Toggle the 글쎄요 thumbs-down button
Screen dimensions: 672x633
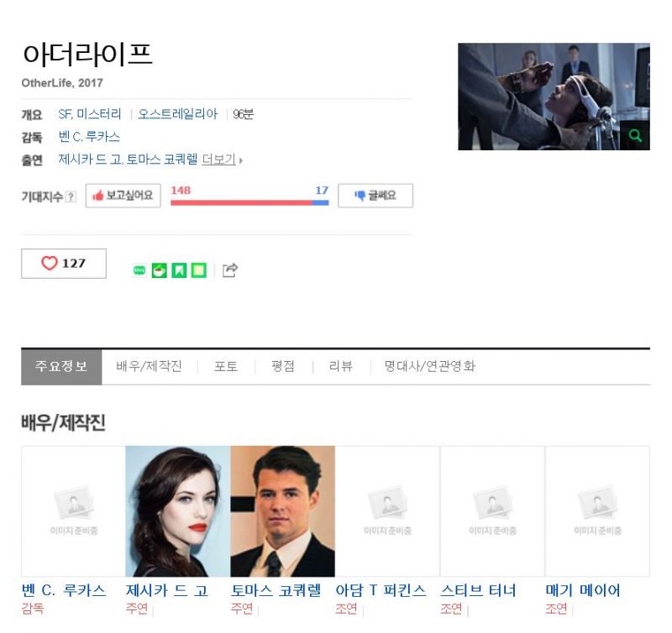375,196
